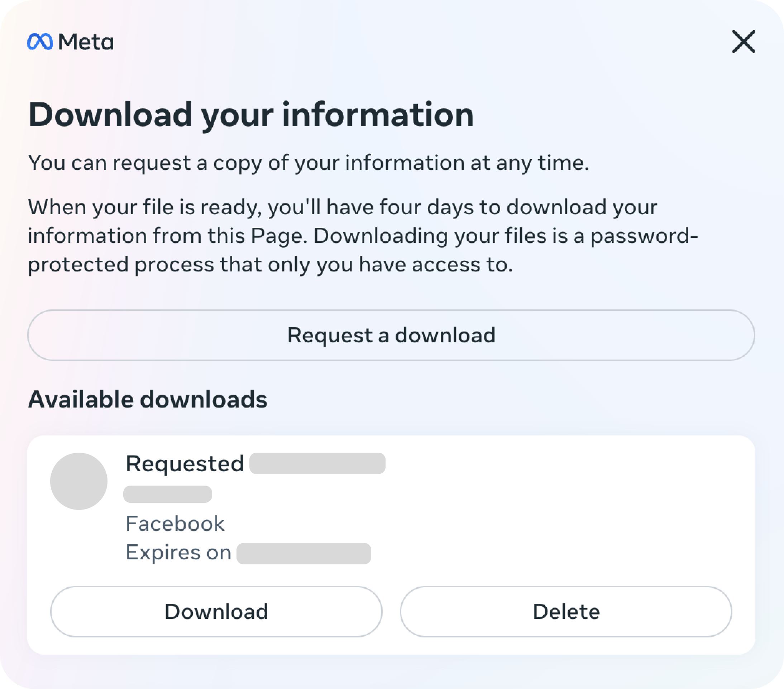Click the Download your information heading
This screenshot has width=784, height=689.
[x=251, y=115]
